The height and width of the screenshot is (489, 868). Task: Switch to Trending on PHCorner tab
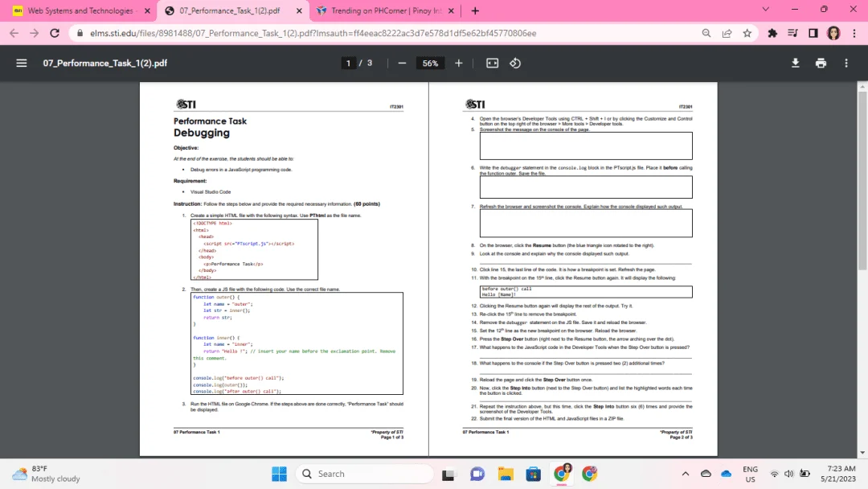click(386, 10)
